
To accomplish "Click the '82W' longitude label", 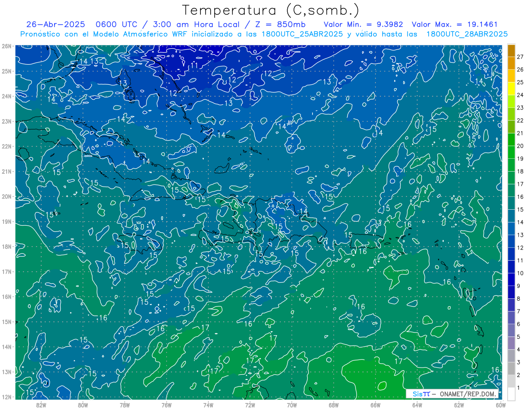I will pos(41,405).
